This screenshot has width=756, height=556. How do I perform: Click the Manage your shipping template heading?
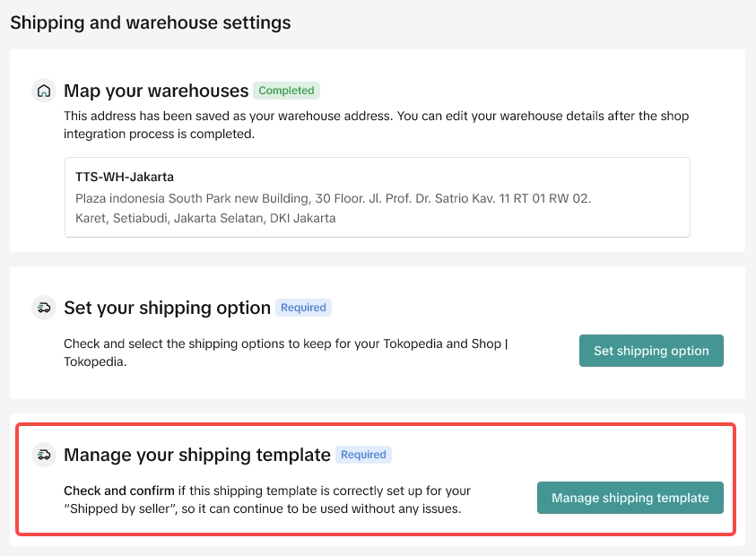click(x=197, y=455)
